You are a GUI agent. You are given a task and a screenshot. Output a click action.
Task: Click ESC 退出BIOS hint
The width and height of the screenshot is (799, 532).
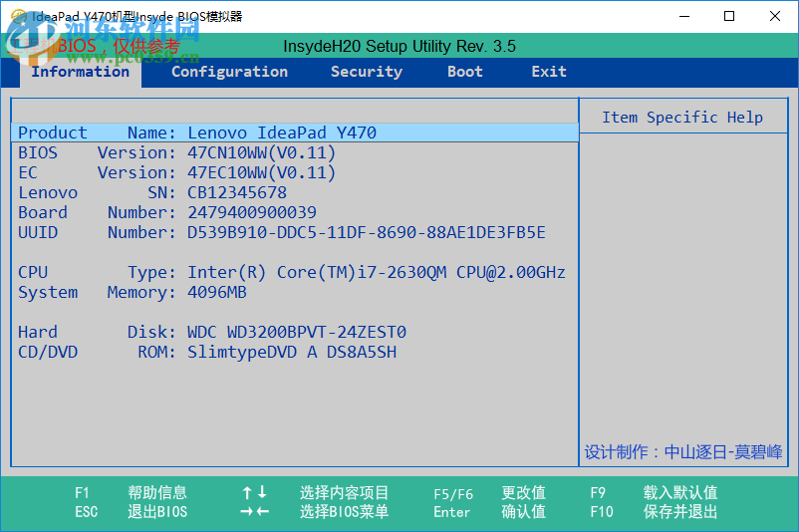coord(131,512)
